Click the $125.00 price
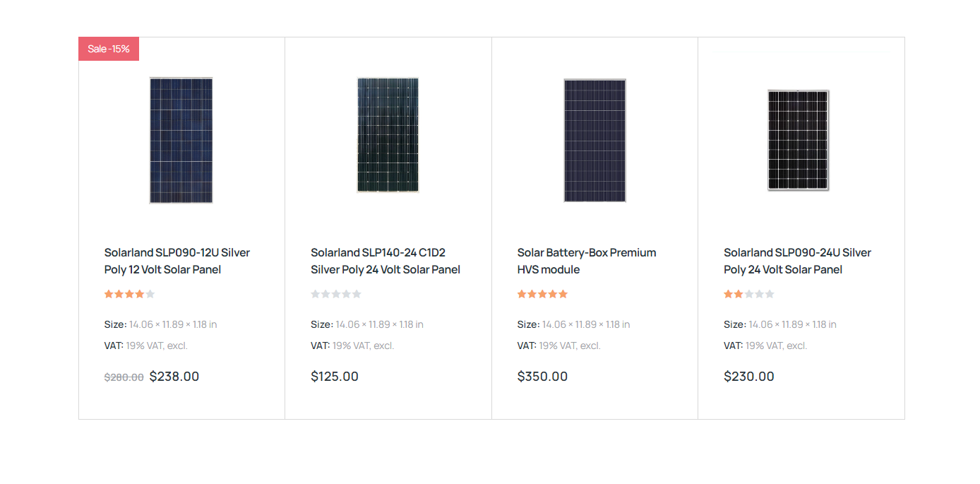The width and height of the screenshot is (980, 484). (x=335, y=377)
